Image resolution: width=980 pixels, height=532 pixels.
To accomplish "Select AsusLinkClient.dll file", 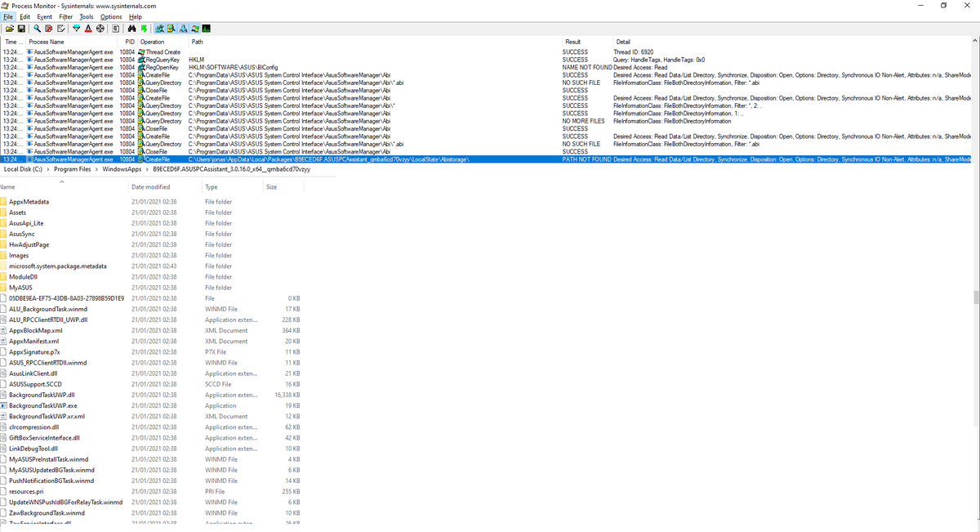I will 33,373.
